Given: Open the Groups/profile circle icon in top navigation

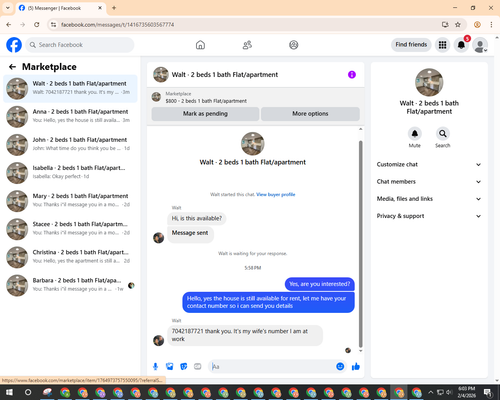Looking at the screenshot, I should coord(294,45).
